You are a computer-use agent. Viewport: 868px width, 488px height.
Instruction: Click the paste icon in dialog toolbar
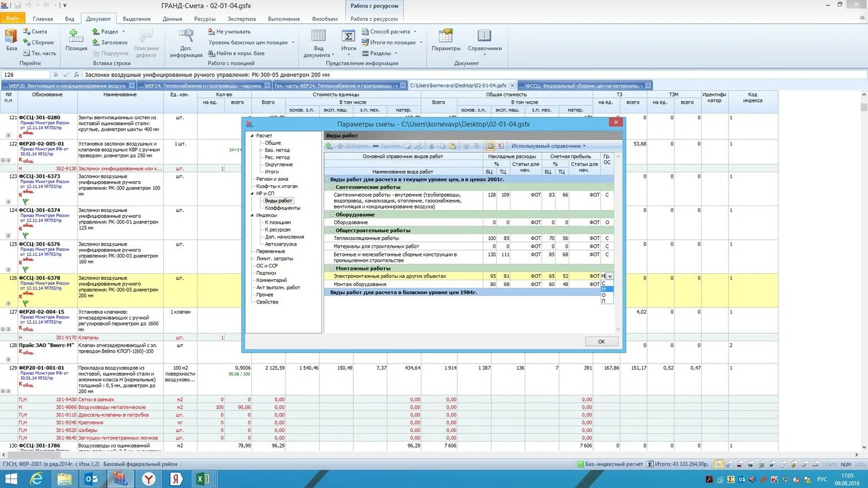452,146
